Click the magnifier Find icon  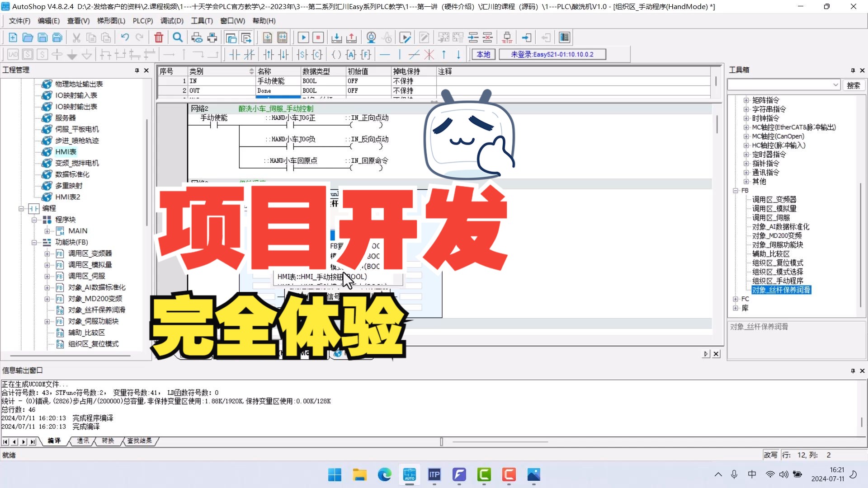(178, 38)
